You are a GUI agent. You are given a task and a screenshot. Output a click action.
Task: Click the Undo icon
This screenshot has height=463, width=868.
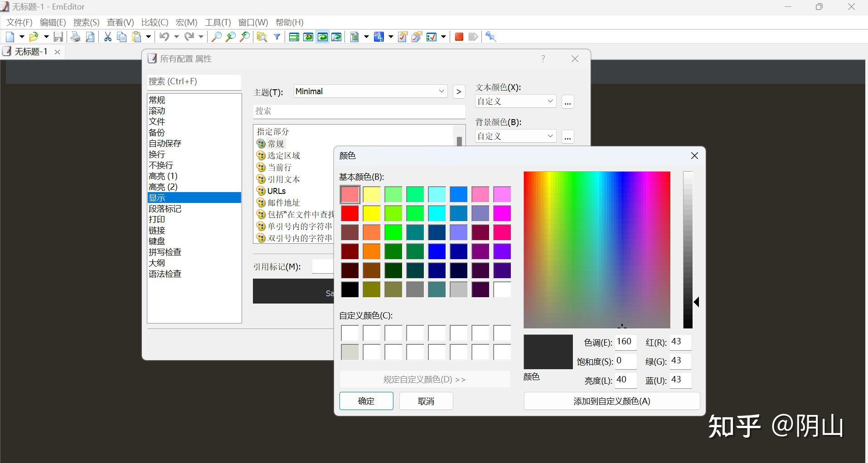pos(165,37)
